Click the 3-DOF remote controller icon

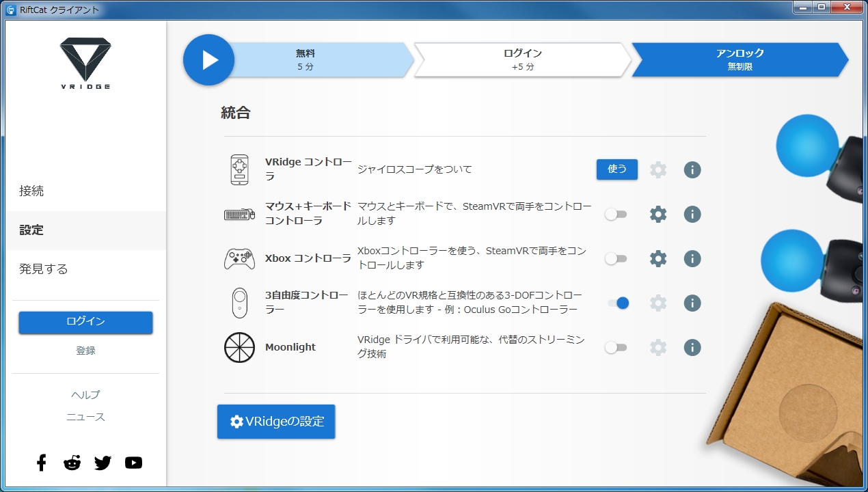240,303
